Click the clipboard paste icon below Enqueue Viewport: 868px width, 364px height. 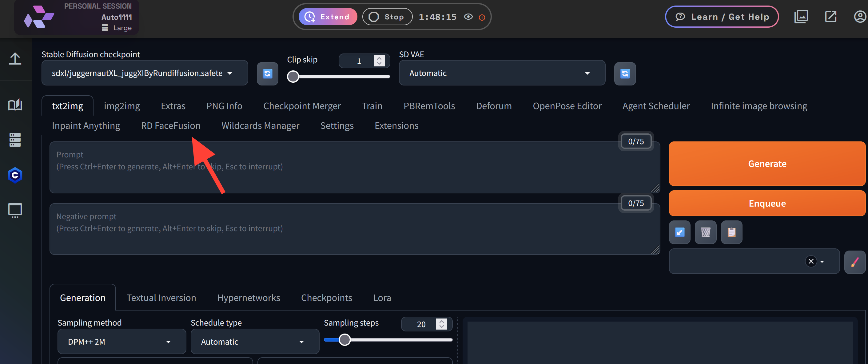[731, 232]
